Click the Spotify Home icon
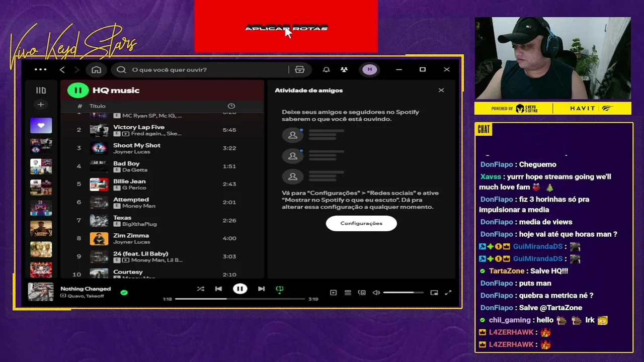Screen dimensions: 644x362 point(96,70)
